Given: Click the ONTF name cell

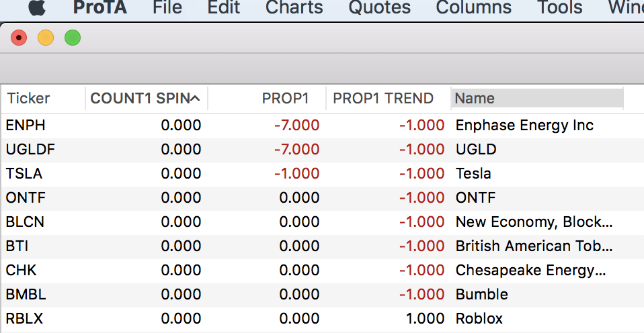Looking at the screenshot, I should click(476, 197).
